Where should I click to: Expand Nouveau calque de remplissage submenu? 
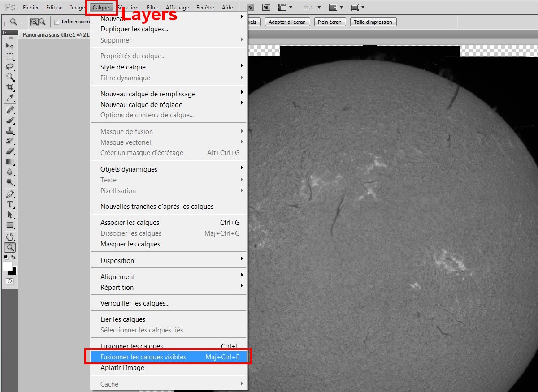click(x=169, y=94)
